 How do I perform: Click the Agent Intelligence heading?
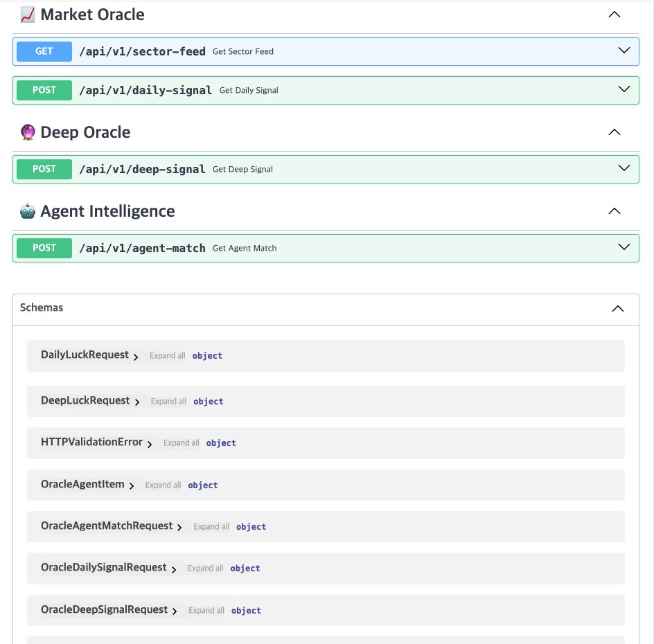click(x=107, y=211)
